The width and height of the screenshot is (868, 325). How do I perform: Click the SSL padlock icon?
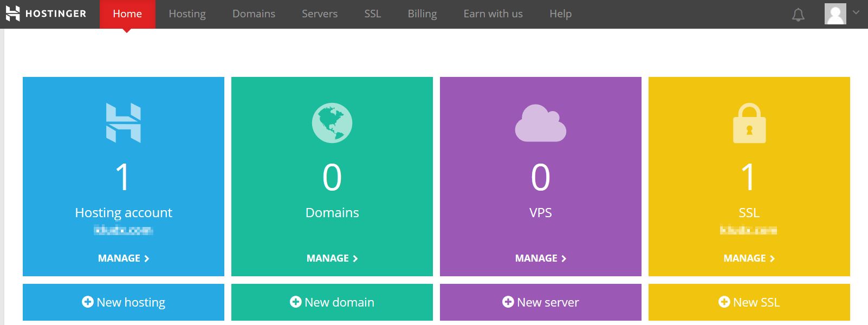pos(749,123)
